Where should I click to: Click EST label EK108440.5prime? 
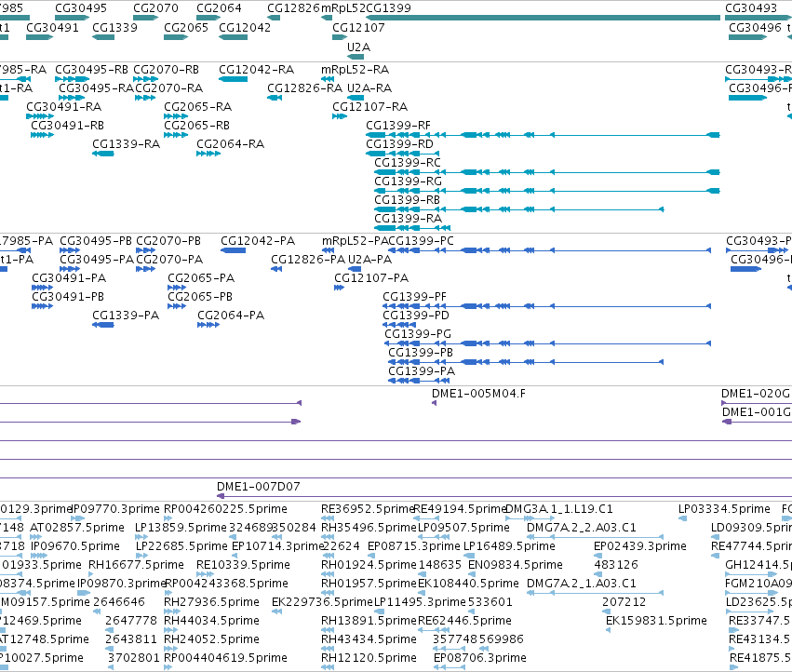468,583
